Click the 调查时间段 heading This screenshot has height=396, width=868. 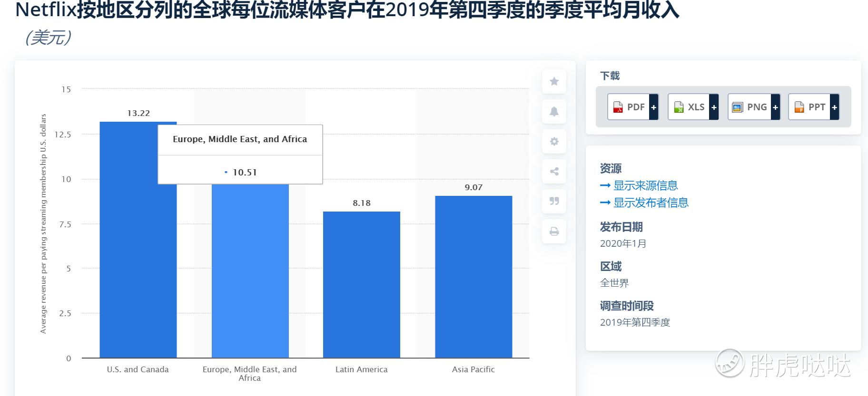coord(627,306)
